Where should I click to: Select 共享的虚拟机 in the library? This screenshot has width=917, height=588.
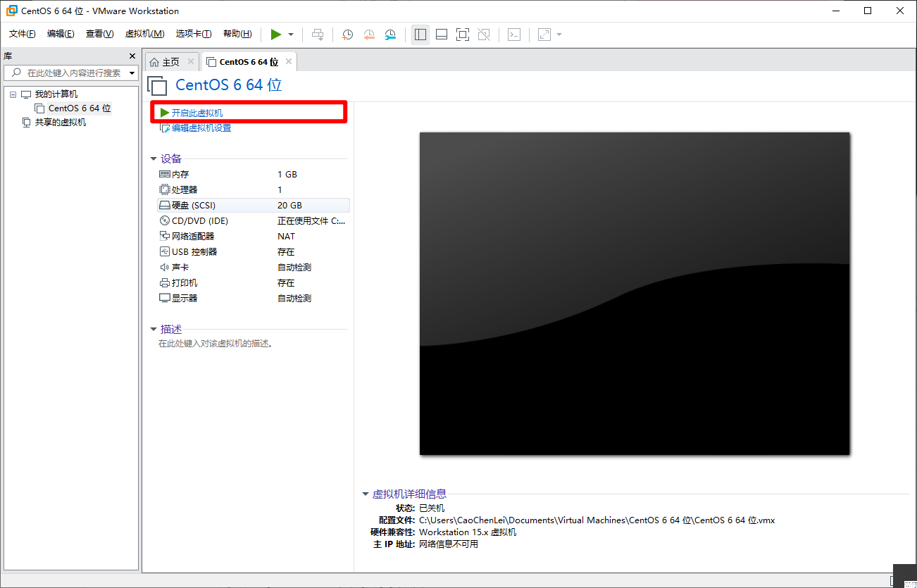point(61,123)
